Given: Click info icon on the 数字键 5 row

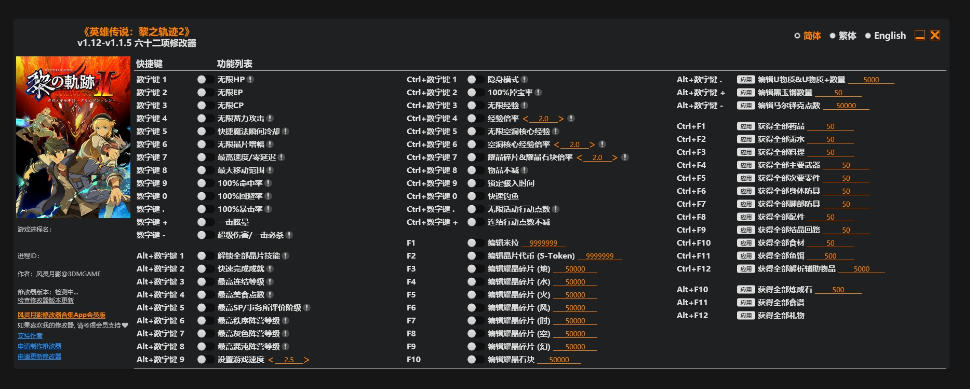Looking at the screenshot, I should click(286, 132).
